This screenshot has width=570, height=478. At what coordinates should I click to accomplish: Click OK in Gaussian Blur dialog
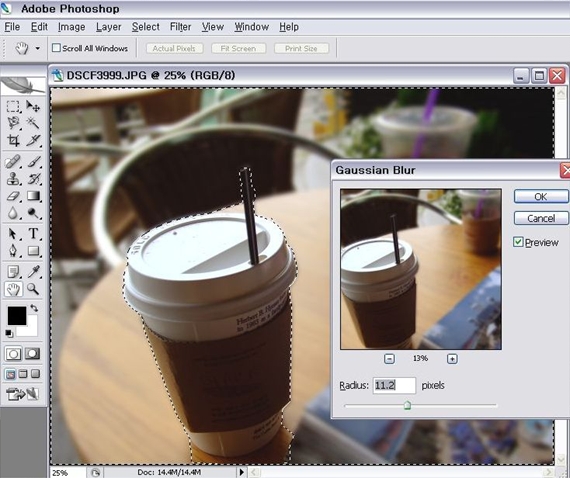541,197
